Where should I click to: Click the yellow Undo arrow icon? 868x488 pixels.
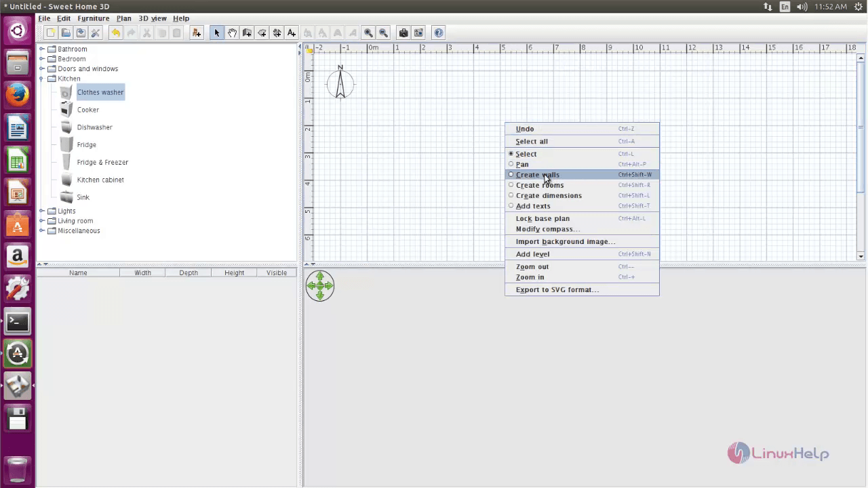pyautogui.click(x=116, y=33)
